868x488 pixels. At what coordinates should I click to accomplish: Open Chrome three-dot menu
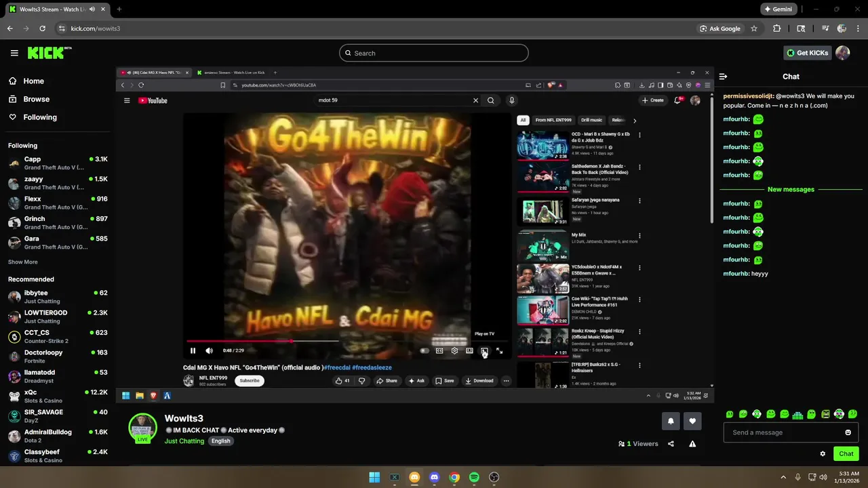[x=858, y=28]
